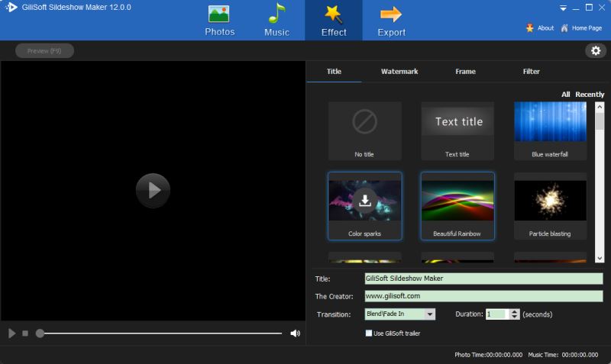
Task: Click the Home Page house icon
Action: tap(564, 27)
